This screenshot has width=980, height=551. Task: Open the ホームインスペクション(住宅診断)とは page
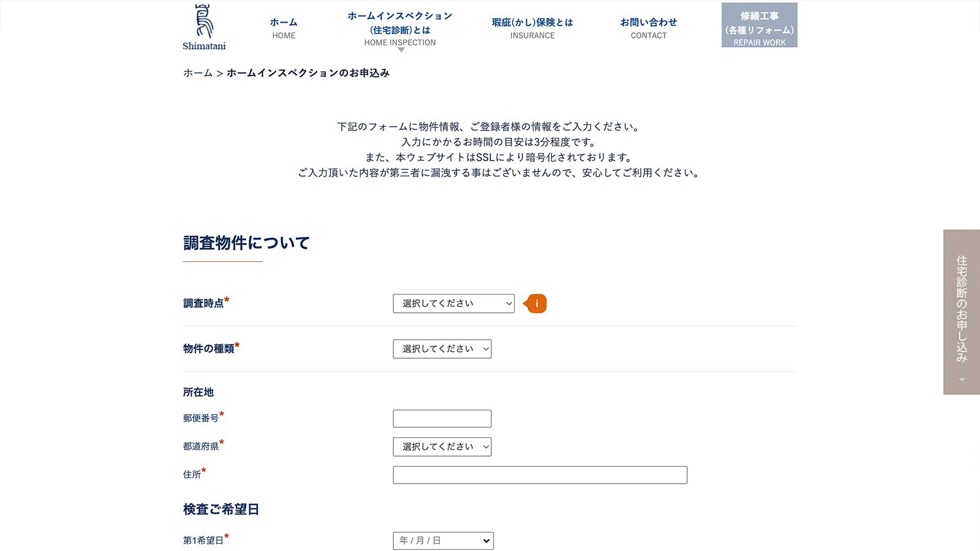click(x=399, y=28)
